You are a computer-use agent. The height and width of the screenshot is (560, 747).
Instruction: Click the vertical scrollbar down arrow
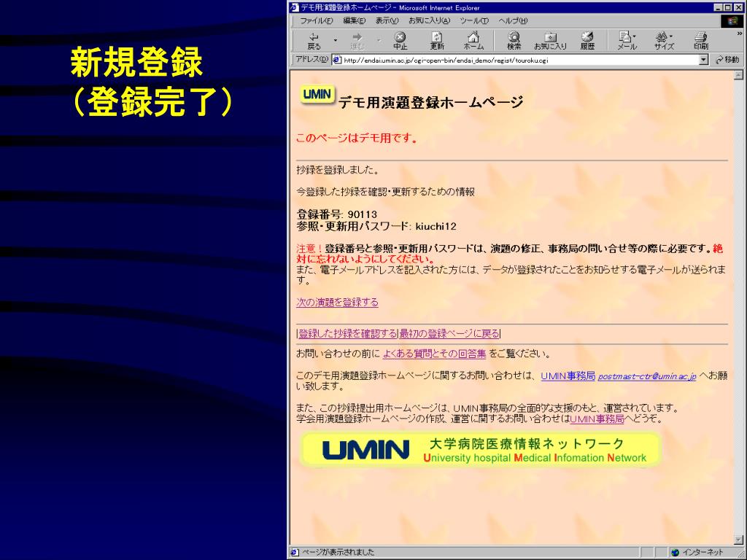pos(738,540)
